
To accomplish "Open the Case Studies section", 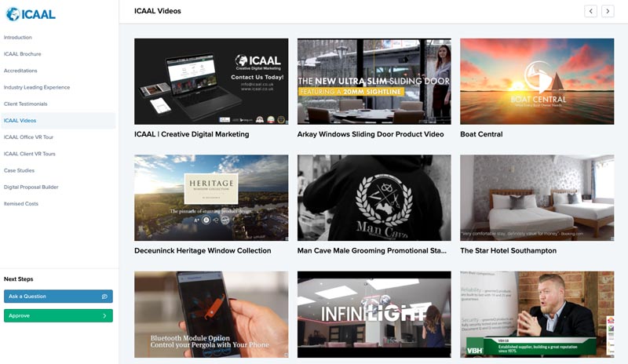I will (x=19, y=170).
